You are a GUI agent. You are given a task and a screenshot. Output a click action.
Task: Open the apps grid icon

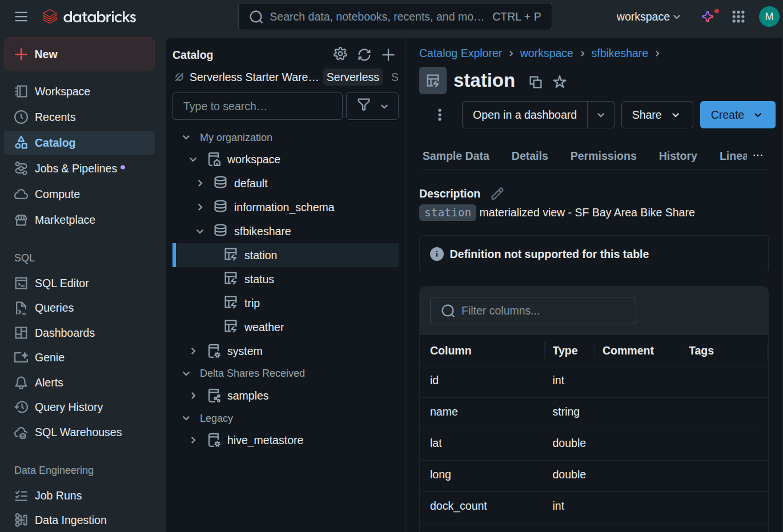click(738, 17)
